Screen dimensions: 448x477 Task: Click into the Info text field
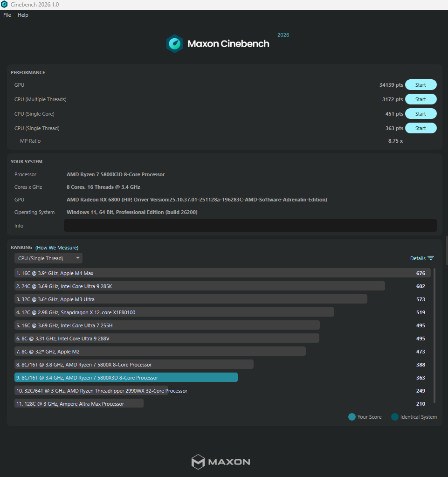tap(250, 225)
